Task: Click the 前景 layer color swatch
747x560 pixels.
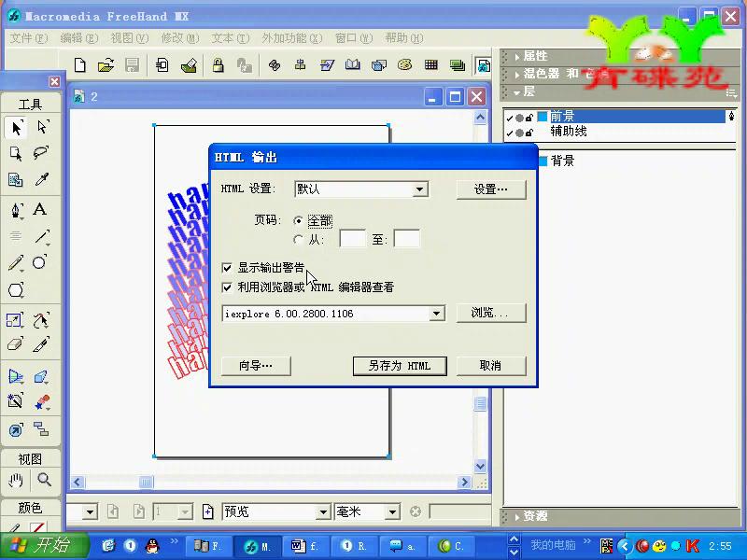Action: click(x=543, y=117)
